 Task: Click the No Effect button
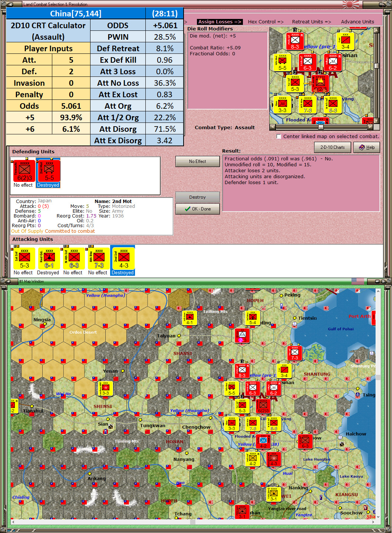(x=198, y=161)
